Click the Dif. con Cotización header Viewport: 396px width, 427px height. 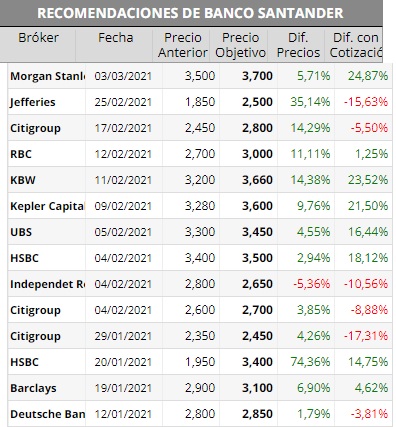pos(355,45)
